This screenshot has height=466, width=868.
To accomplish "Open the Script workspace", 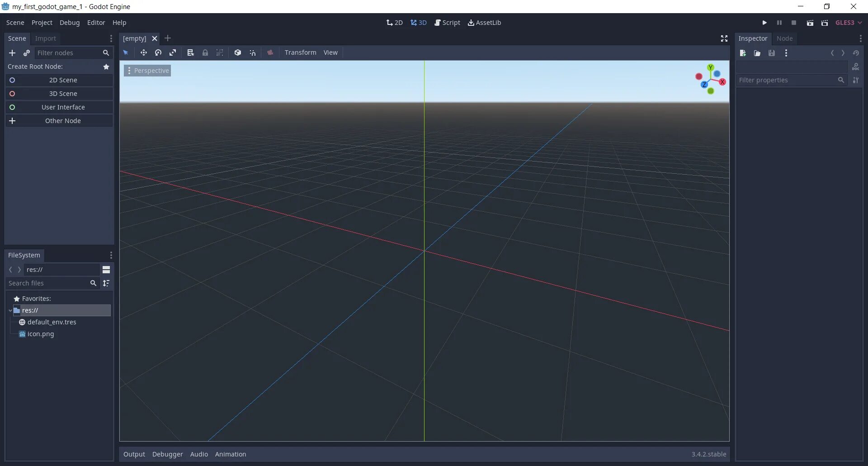I will (447, 23).
